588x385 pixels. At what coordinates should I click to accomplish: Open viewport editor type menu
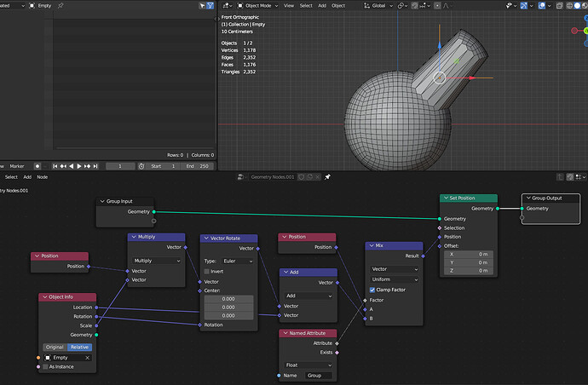click(228, 6)
